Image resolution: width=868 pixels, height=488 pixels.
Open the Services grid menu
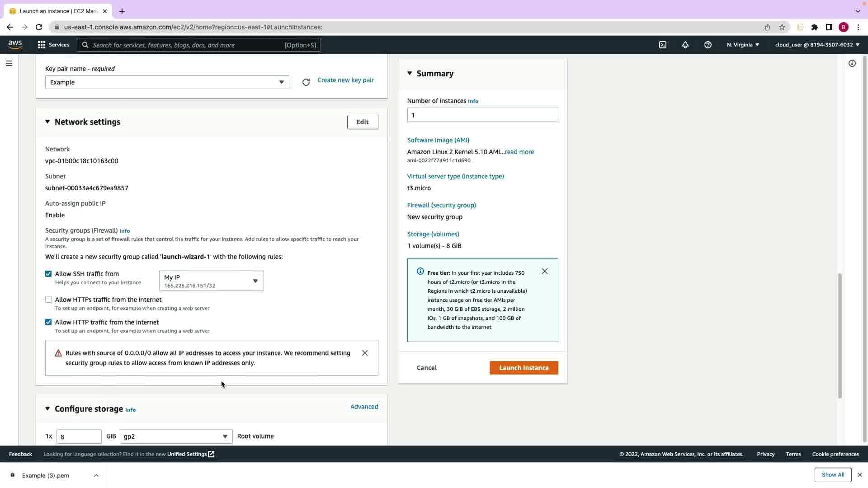pyautogui.click(x=53, y=45)
